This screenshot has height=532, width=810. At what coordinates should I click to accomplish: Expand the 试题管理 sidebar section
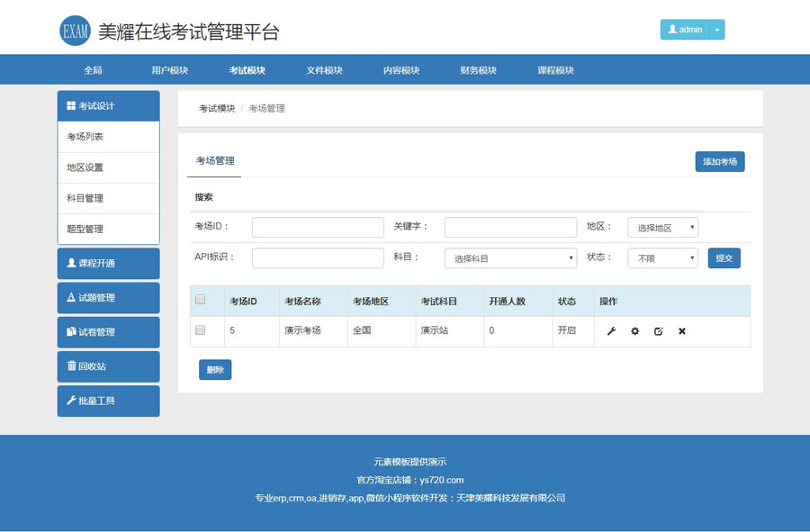(109, 298)
